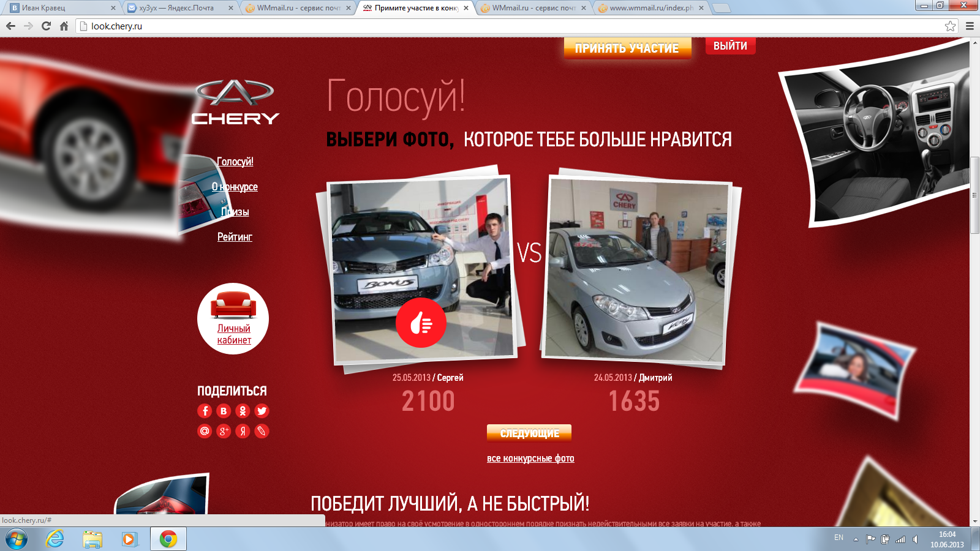This screenshot has height=551, width=980.
Task: Click the page vertical scrollbar thumb
Action: pyautogui.click(x=974, y=195)
